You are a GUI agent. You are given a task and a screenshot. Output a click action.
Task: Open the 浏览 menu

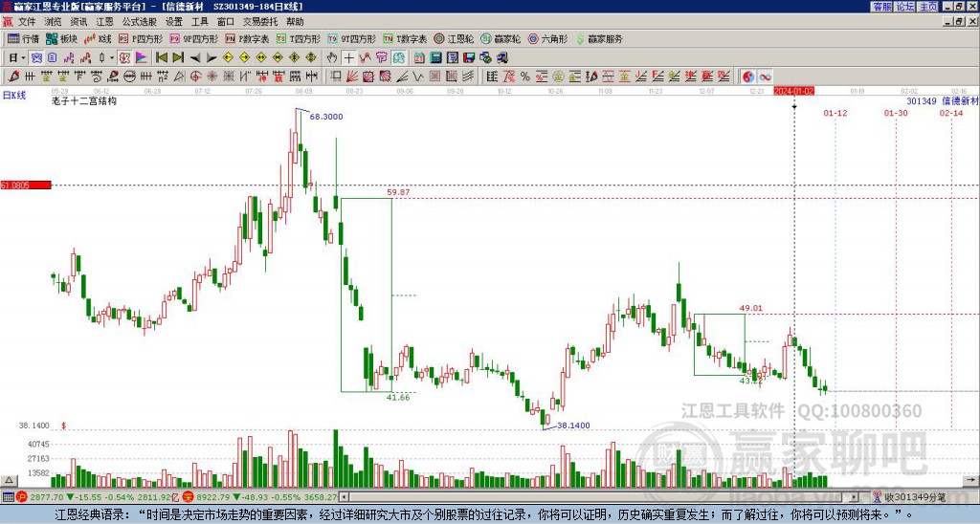click(x=53, y=22)
